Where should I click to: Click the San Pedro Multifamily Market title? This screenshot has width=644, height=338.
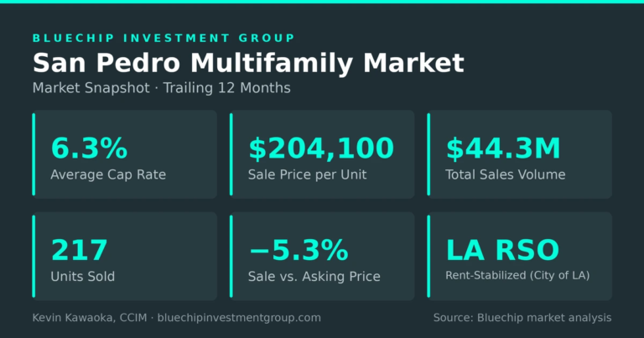coord(248,63)
